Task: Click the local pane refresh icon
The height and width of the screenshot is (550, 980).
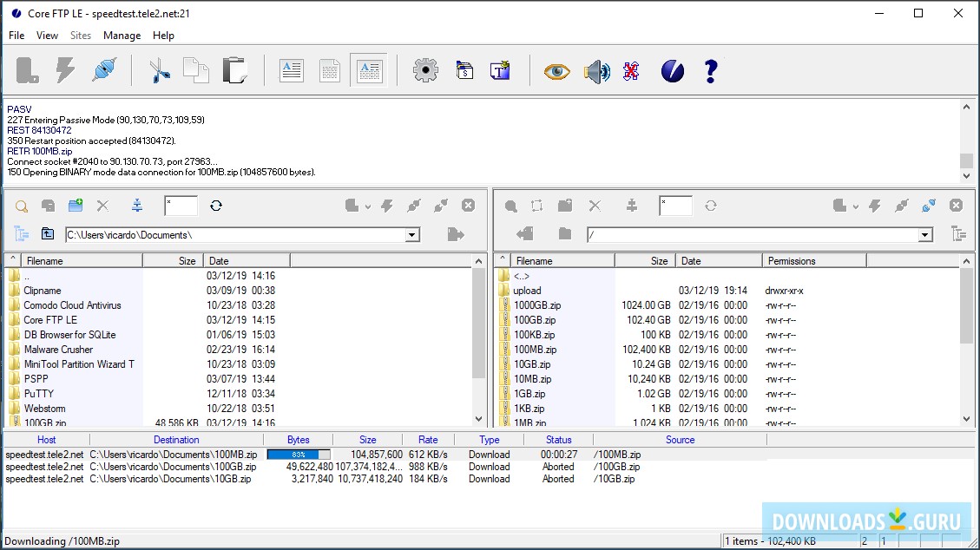Action: pos(216,206)
